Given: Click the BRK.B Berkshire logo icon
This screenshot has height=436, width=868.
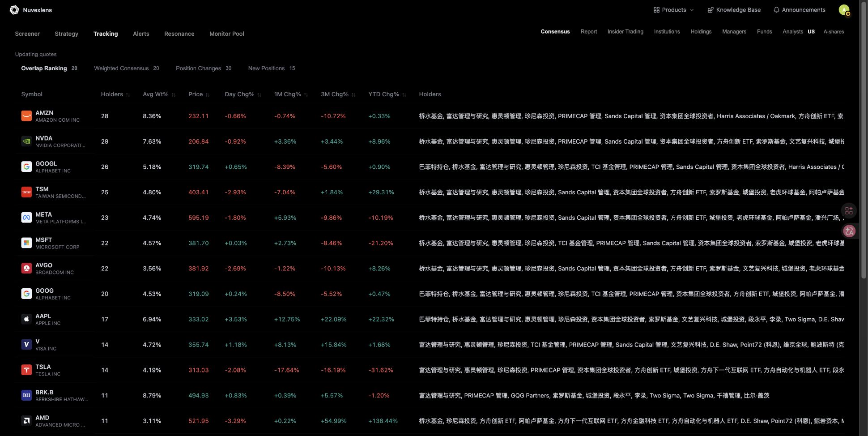Looking at the screenshot, I should point(26,395).
